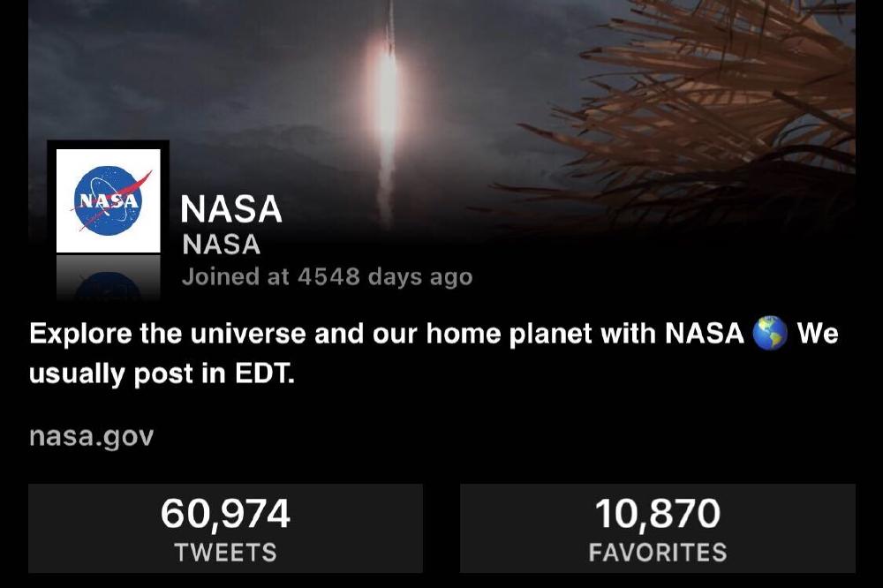Click the 60,974 tweet count number
This screenshot has width=883, height=588.
click(x=225, y=514)
